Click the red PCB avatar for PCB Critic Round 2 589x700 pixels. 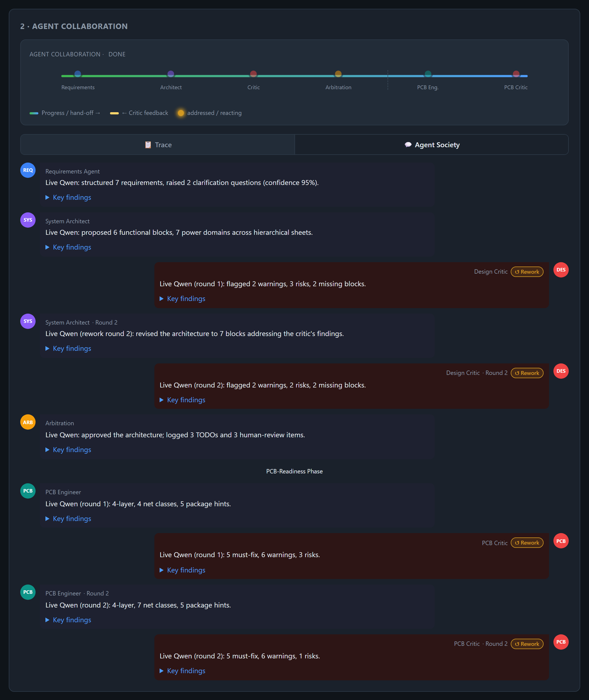pyautogui.click(x=561, y=642)
